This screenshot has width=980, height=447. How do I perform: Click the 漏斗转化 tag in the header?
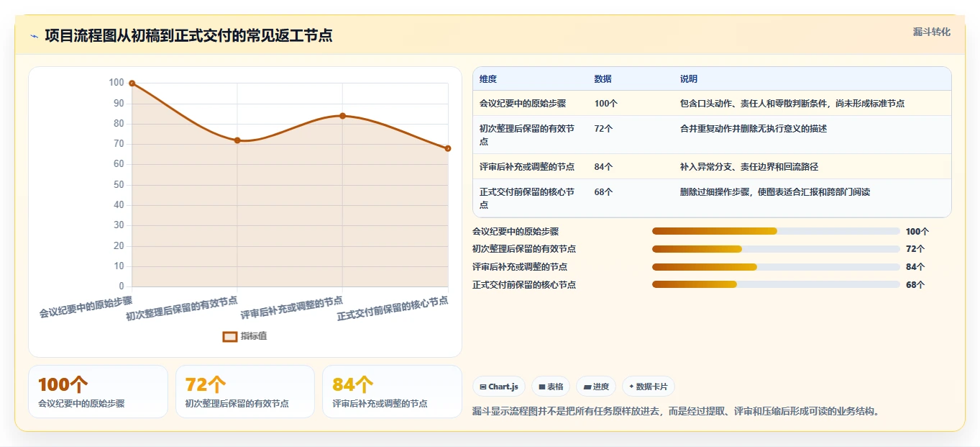[x=932, y=32]
